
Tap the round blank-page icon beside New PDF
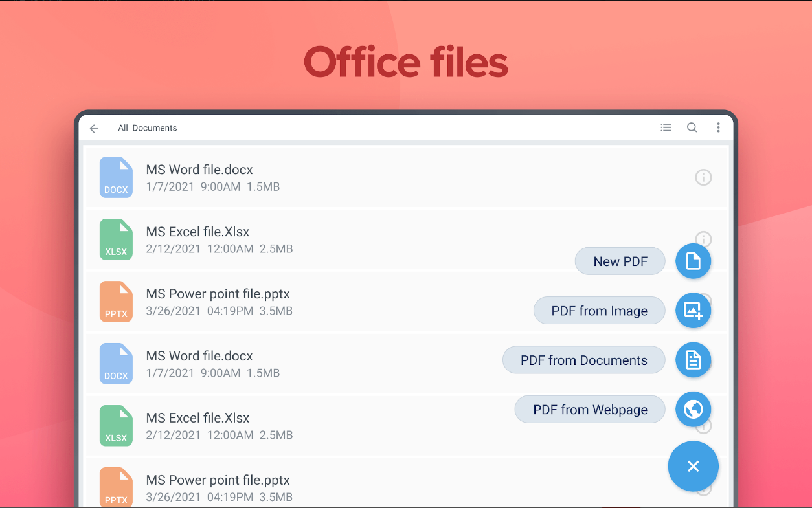pos(694,261)
